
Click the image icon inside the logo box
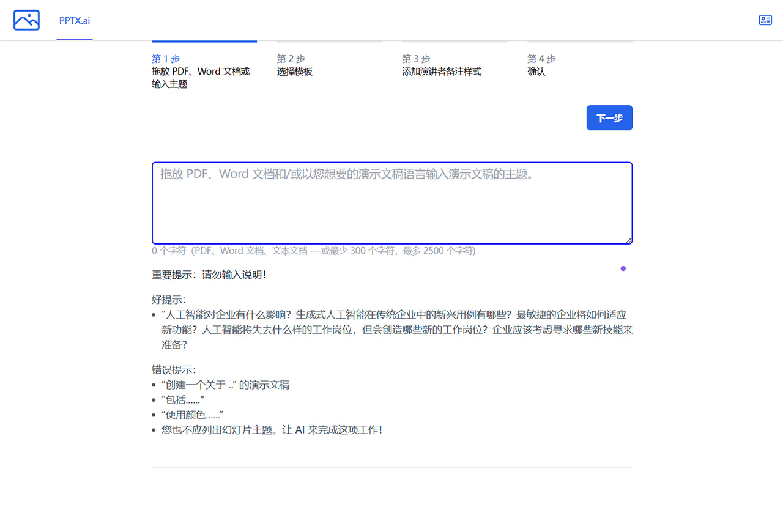pyautogui.click(x=26, y=20)
